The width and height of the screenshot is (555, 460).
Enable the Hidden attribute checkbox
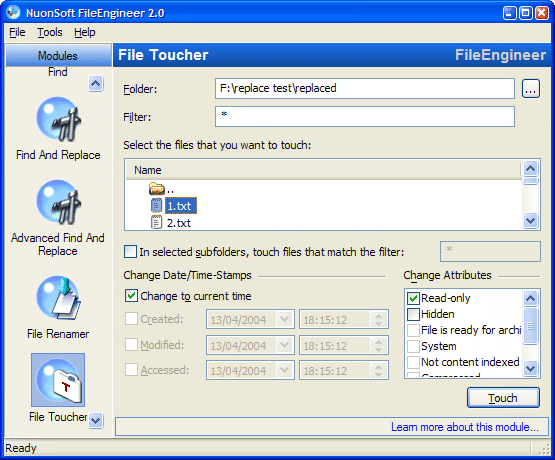[413, 314]
